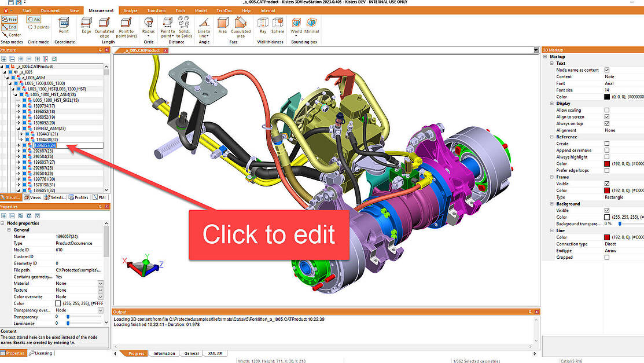This screenshot has width=644, height=363.
Task: Select the Edge length measurement tool
Action: (x=86, y=25)
